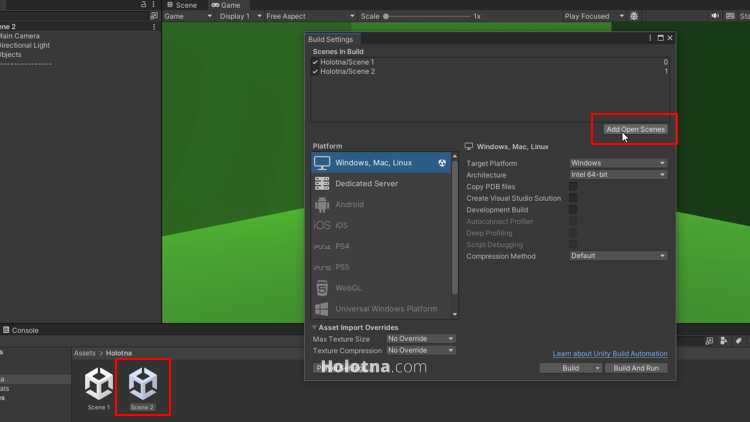This screenshot has width=750, height=422.
Task: Click Holotna in the project breadcrumb
Action: pos(119,353)
